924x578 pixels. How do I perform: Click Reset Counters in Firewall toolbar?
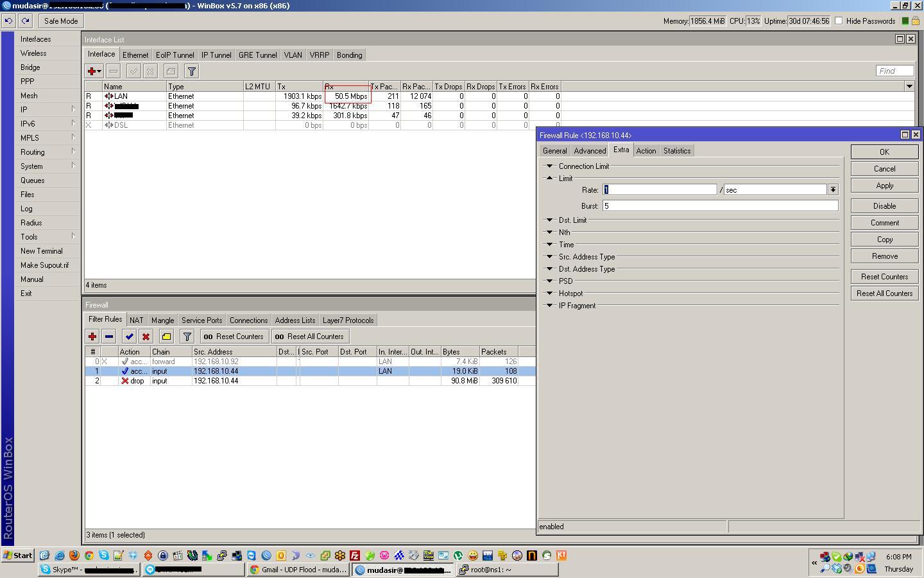[234, 337]
